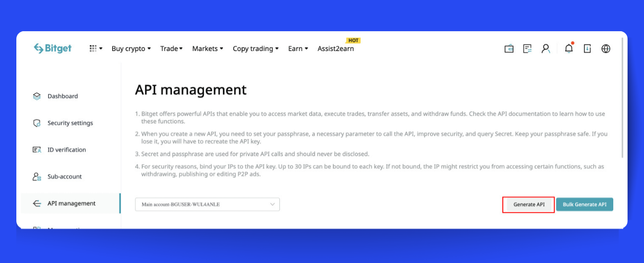Go to Dashboard in the sidebar
The width and height of the screenshot is (644, 263).
click(x=62, y=96)
